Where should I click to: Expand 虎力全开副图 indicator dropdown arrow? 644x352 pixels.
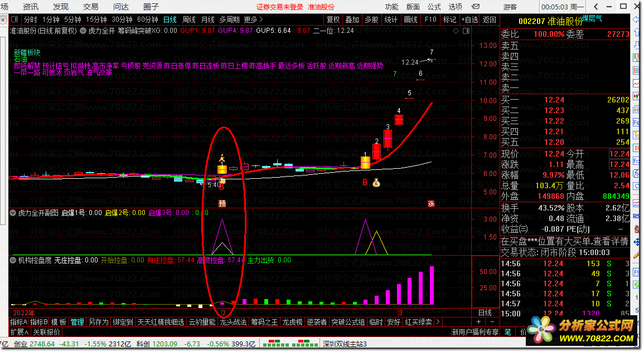click(x=13, y=213)
